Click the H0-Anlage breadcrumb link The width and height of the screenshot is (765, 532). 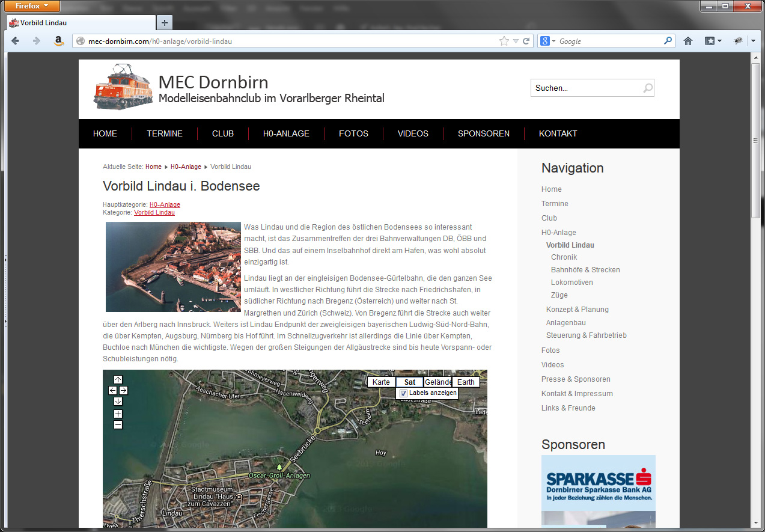pyautogui.click(x=186, y=167)
